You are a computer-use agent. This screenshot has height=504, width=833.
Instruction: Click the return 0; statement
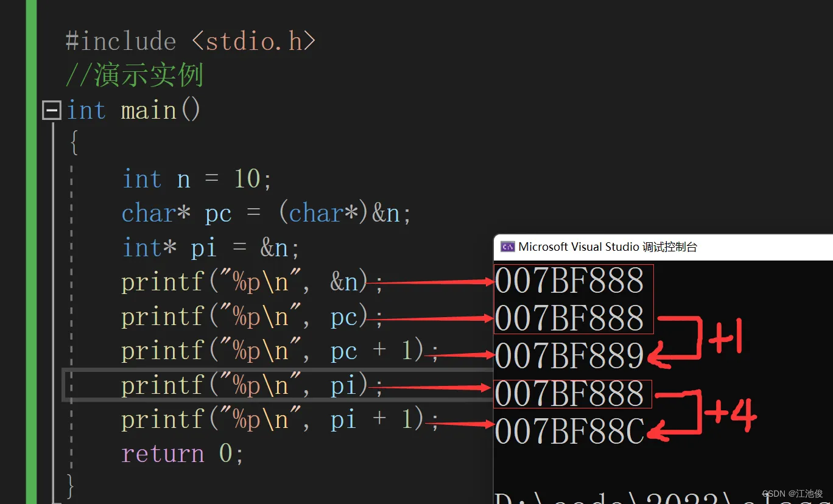(183, 454)
